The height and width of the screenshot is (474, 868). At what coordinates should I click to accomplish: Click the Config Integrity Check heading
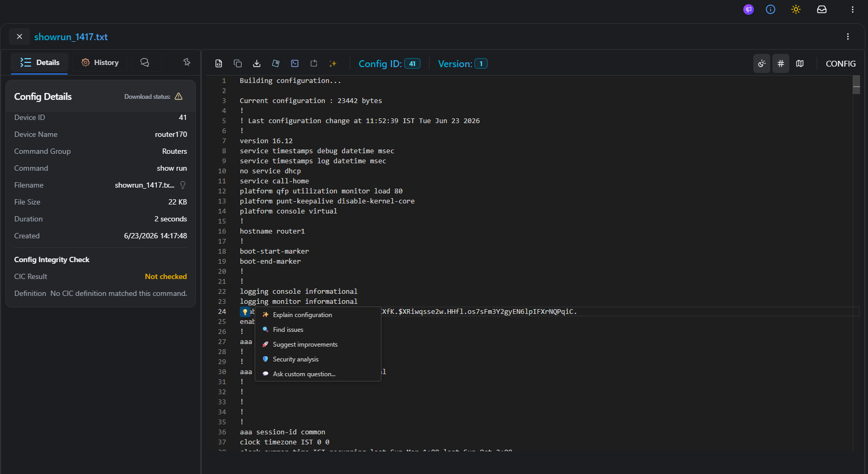click(52, 259)
